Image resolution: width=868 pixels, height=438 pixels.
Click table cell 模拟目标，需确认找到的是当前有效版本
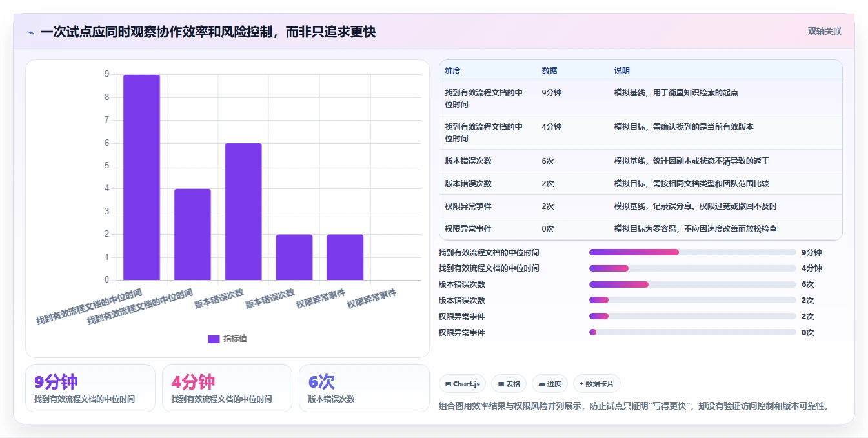point(684,127)
